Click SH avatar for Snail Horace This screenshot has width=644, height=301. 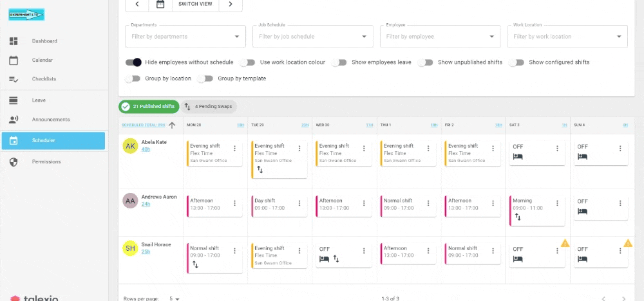[x=130, y=248]
